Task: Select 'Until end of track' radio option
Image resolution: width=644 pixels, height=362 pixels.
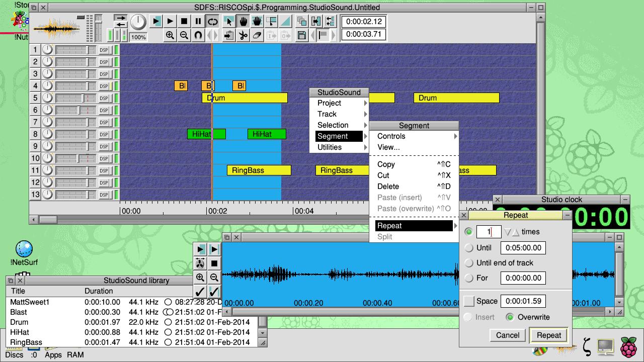Action: [469, 263]
